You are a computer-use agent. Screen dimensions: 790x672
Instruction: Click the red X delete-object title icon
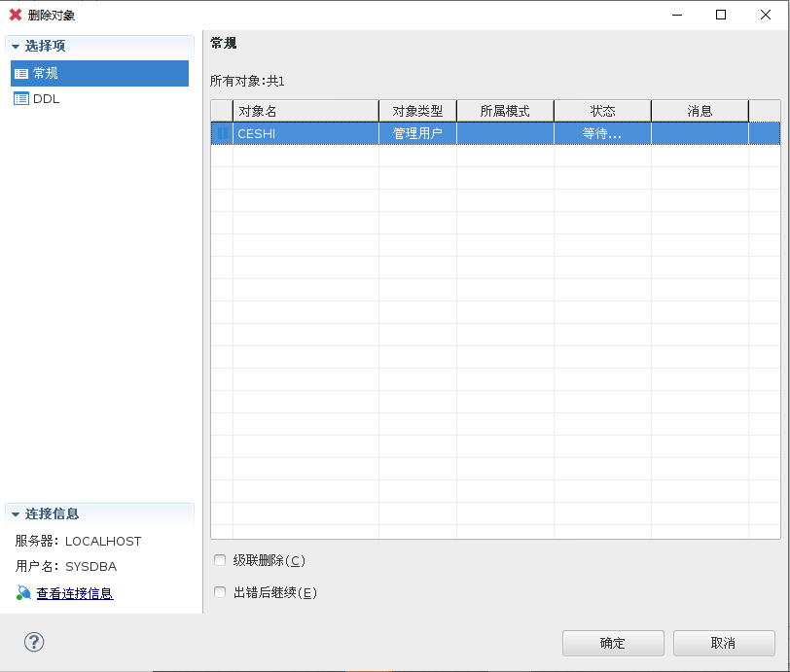[x=16, y=15]
